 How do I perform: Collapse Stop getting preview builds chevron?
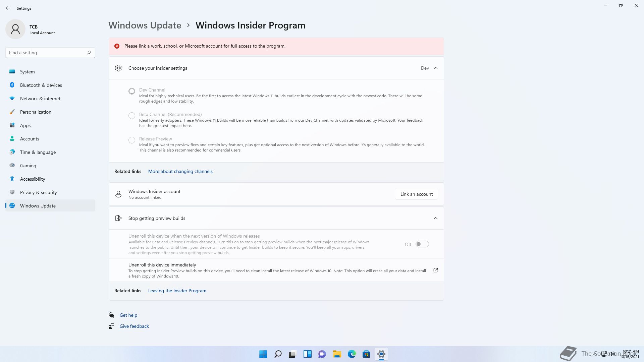pyautogui.click(x=436, y=218)
